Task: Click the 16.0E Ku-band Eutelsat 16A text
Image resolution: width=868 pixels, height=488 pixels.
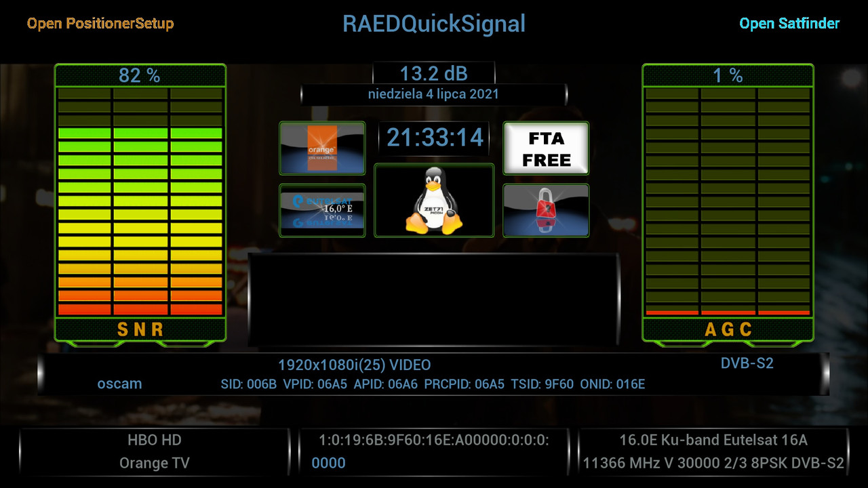Action: (713, 440)
